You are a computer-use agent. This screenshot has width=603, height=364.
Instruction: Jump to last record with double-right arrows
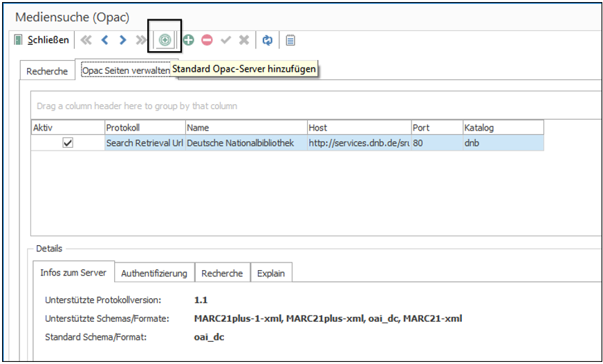[x=141, y=40]
